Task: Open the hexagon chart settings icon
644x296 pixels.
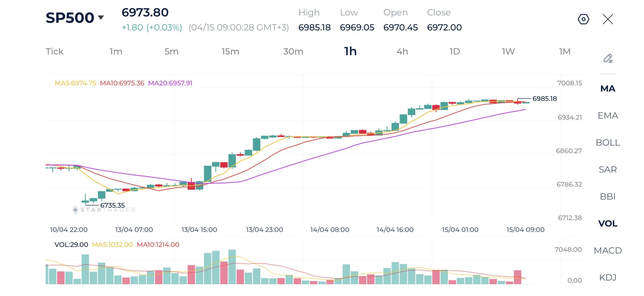Action: pyautogui.click(x=583, y=19)
